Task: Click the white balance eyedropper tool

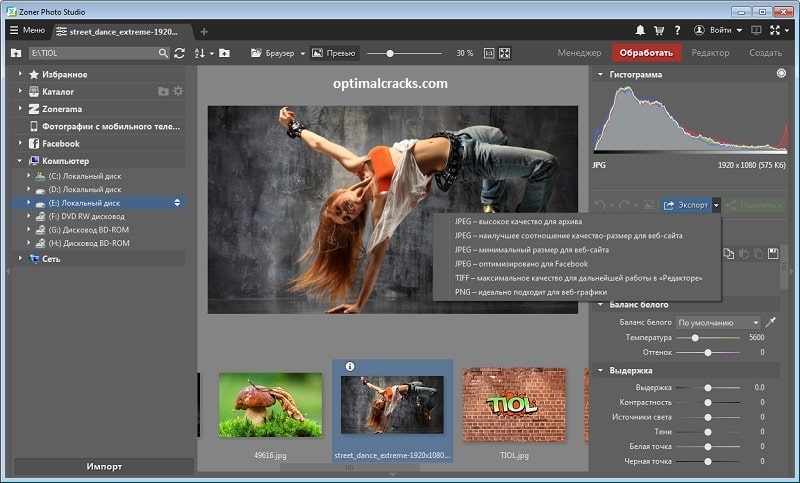Action: 771,322
